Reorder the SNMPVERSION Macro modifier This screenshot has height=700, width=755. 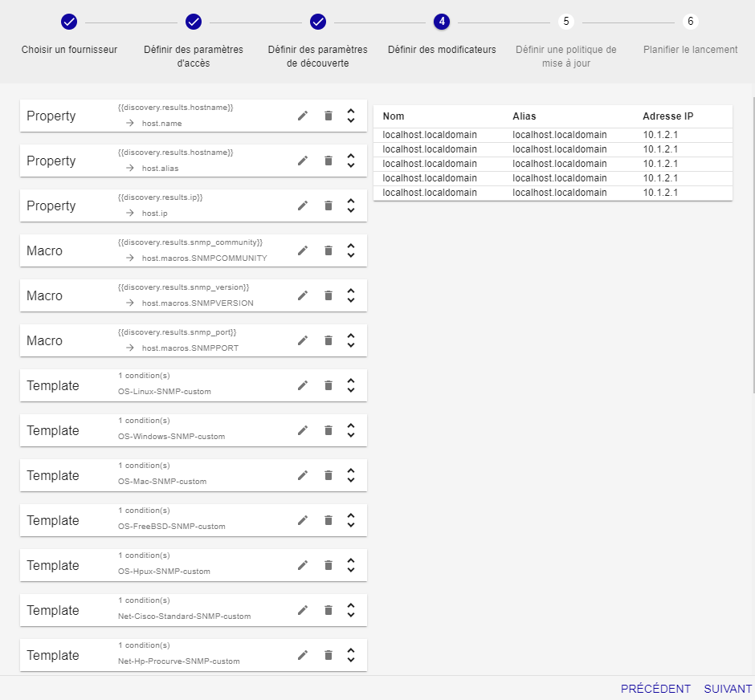pyautogui.click(x=351, y=296)
